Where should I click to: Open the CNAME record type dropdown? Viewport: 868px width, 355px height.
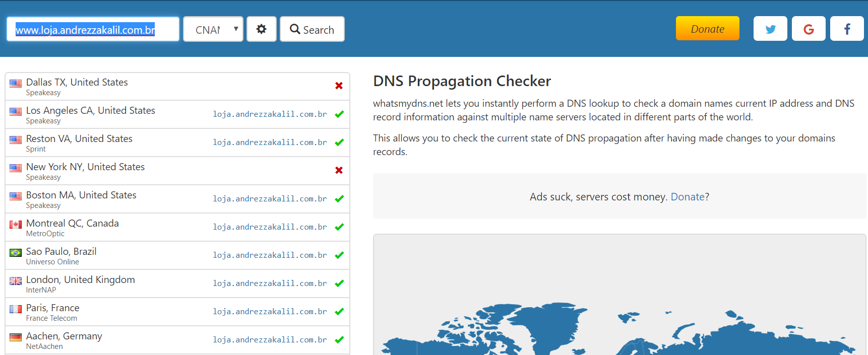pyautogui.click(x=213, y=29)
